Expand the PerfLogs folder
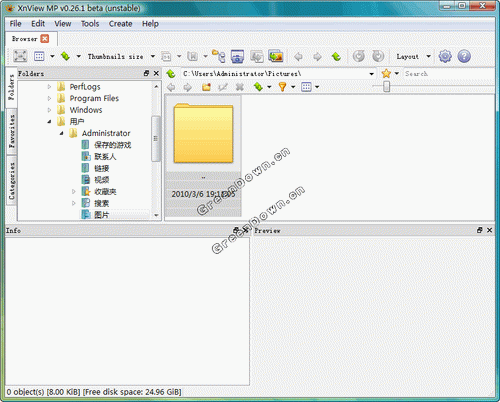500x402 pixels. pyautogui.click(x=49, y=87)
